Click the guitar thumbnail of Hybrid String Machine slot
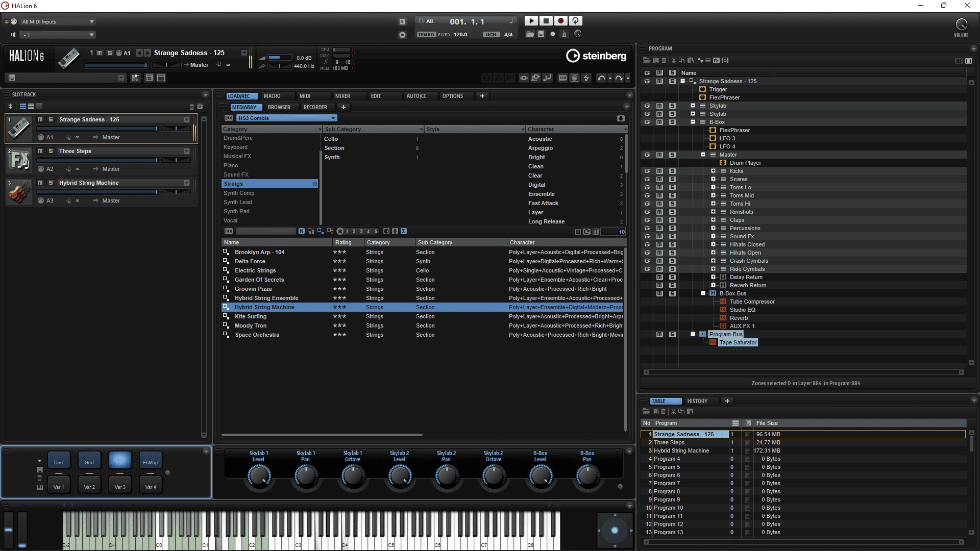The image size is (980, 551). [19, 192]
